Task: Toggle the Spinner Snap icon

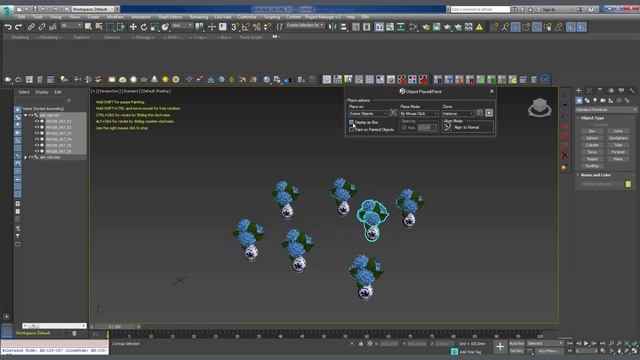Action: pyautogui.click(x=267, y=27)
